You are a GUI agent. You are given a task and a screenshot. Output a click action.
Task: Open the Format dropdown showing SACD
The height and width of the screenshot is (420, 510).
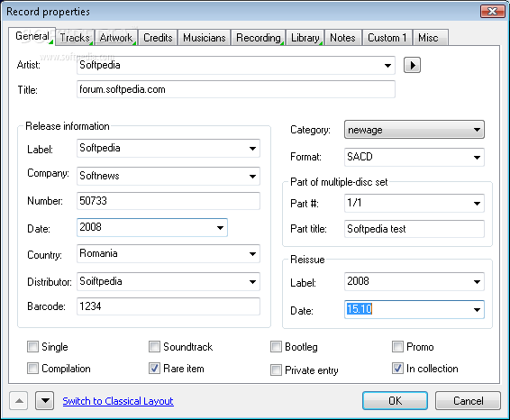(477, 158)
